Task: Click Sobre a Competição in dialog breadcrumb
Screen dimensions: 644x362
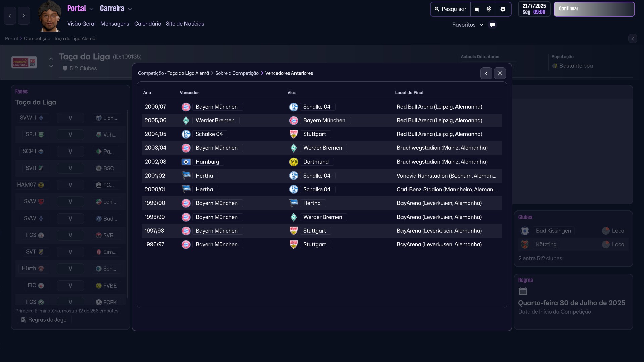Action: [x=237, y=73]
